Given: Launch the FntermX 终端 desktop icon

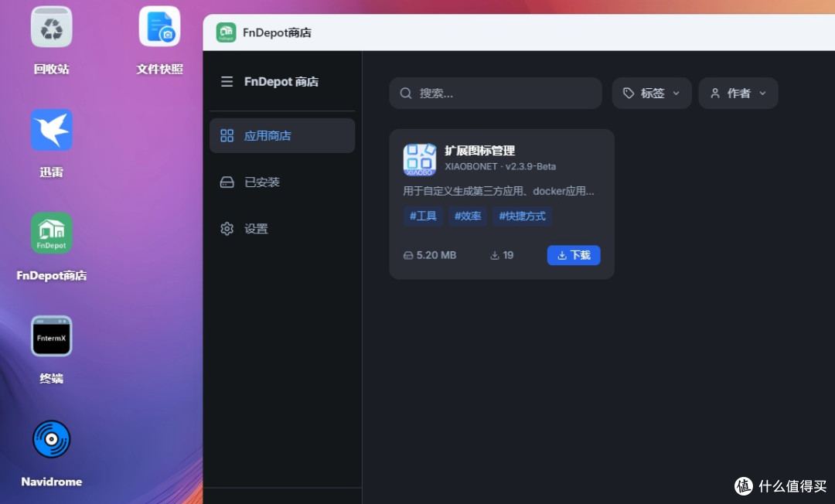Looking at the screenshot, I should point(51,336).
